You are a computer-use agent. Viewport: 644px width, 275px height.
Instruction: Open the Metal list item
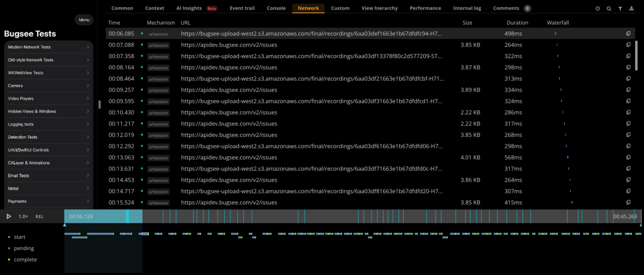click(49, 188)
